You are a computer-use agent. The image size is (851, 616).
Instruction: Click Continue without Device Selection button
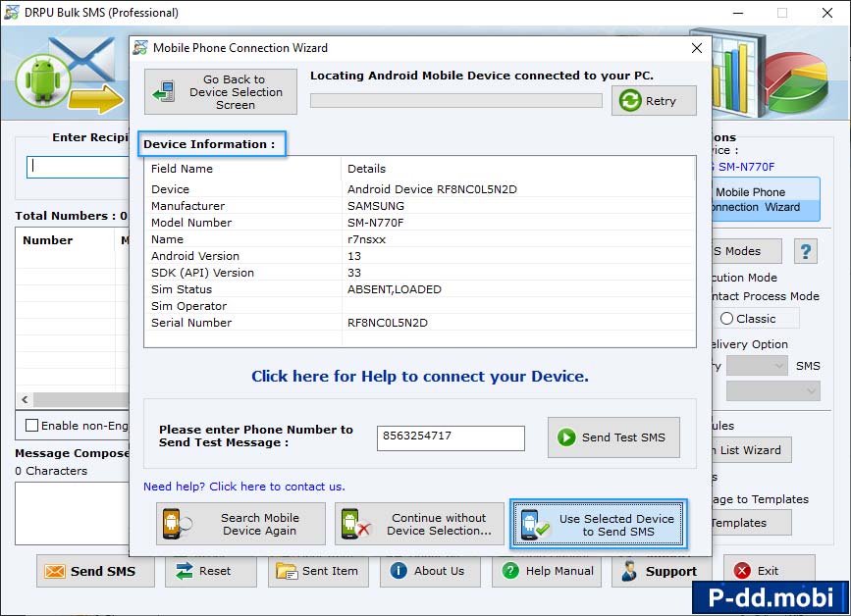419,524
